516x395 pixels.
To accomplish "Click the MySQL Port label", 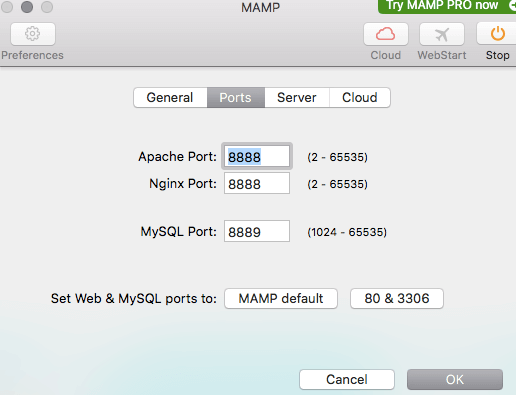I will 178,231.
